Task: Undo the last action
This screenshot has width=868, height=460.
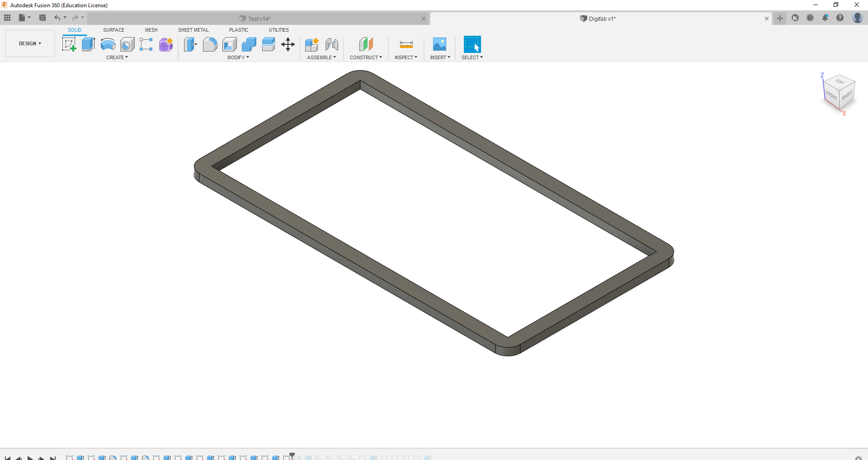Action: [57, 18]
